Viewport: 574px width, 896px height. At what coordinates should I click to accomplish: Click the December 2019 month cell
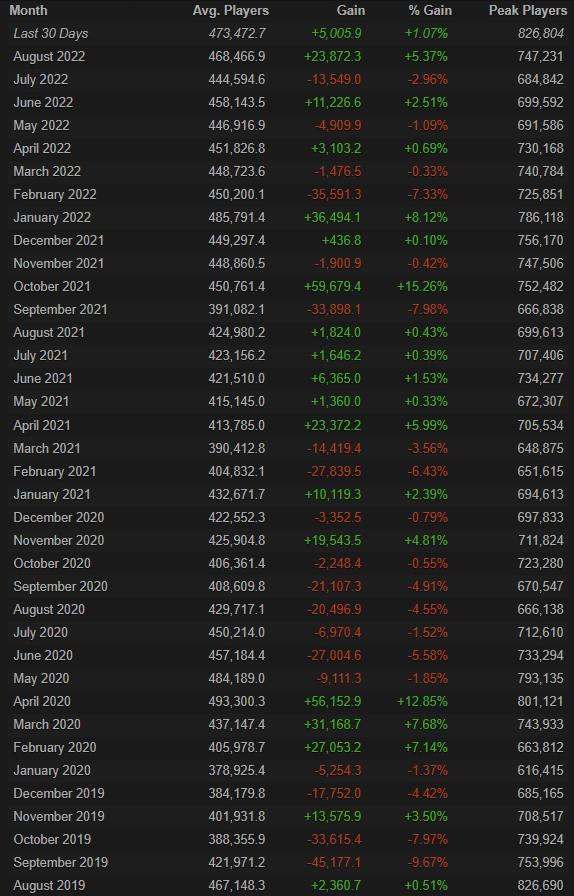(x=59, y=793)
